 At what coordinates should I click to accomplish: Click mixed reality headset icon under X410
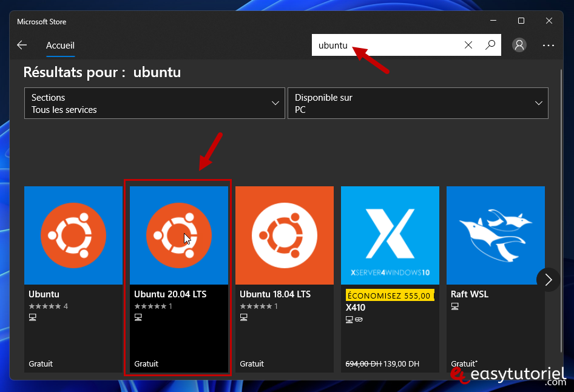(x=359, y=320)
